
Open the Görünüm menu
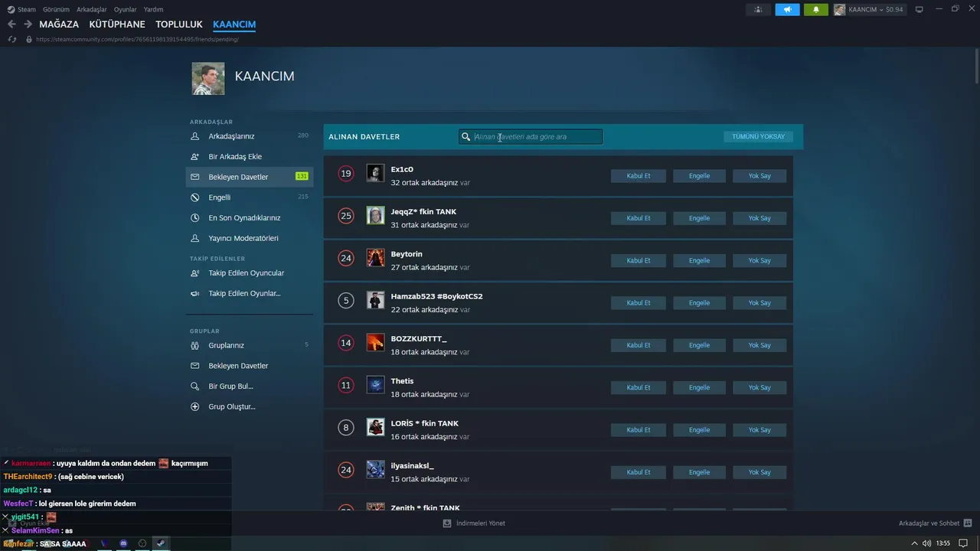(x=56, y=9)
